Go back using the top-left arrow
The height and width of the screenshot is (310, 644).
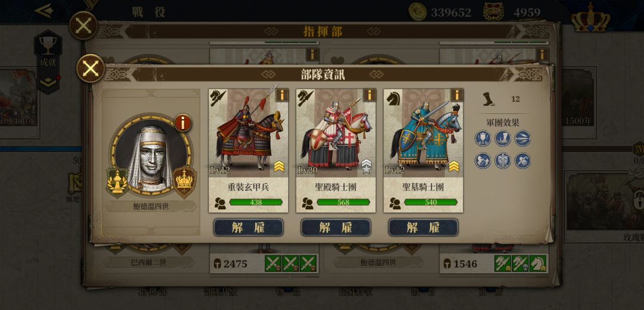tap(44, 11)
